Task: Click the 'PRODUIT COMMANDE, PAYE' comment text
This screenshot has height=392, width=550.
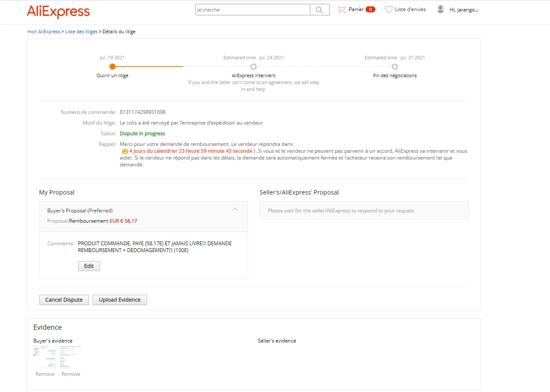Action: 155,247
